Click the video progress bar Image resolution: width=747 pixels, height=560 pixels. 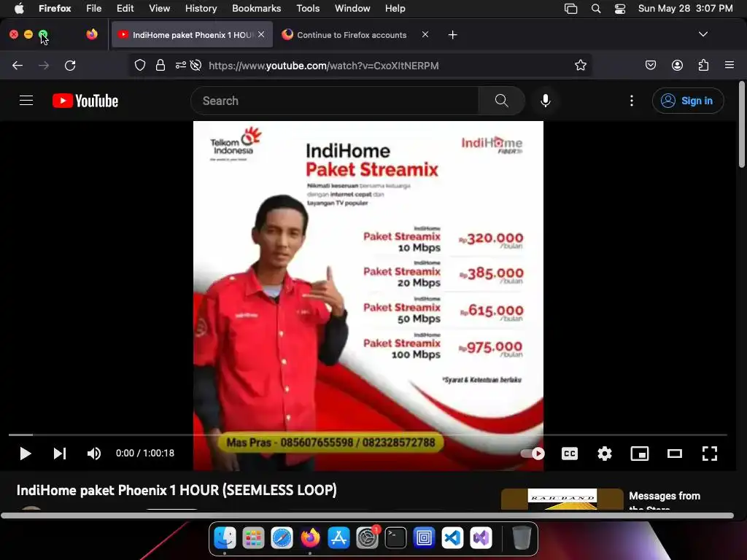coord(368,435)
